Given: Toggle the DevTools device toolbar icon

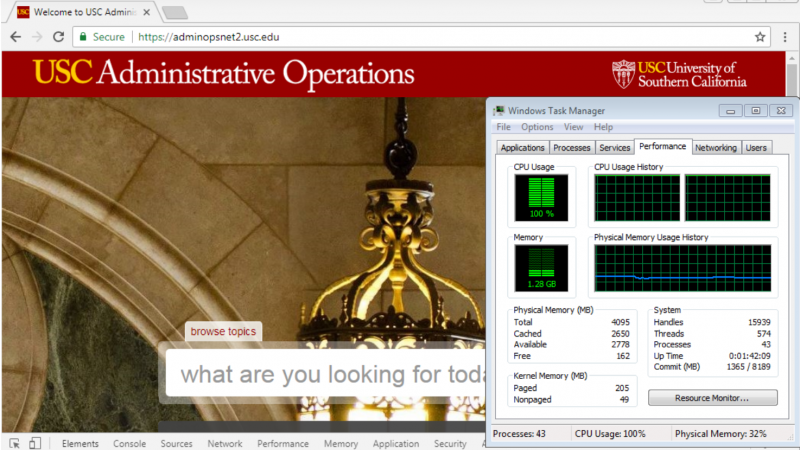Looking at the screenshot, I should (x=34, y=443).
